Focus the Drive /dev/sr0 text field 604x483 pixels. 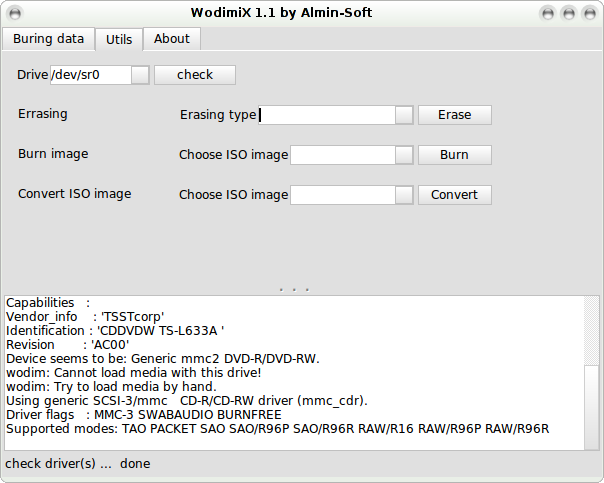[x=91, y=75]
